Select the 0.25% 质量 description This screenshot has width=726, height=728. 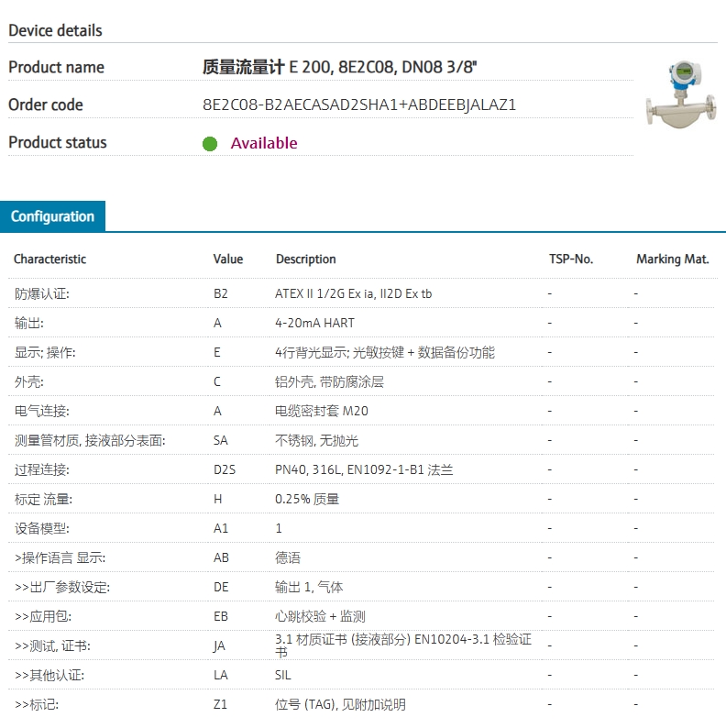tap(307, 499)
